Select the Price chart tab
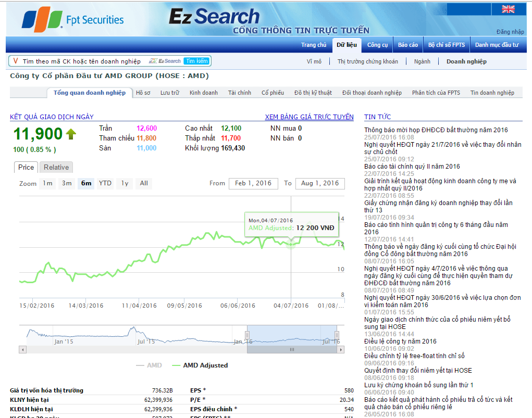The height and width of the screenshot is (418, 532). point(26,167)
